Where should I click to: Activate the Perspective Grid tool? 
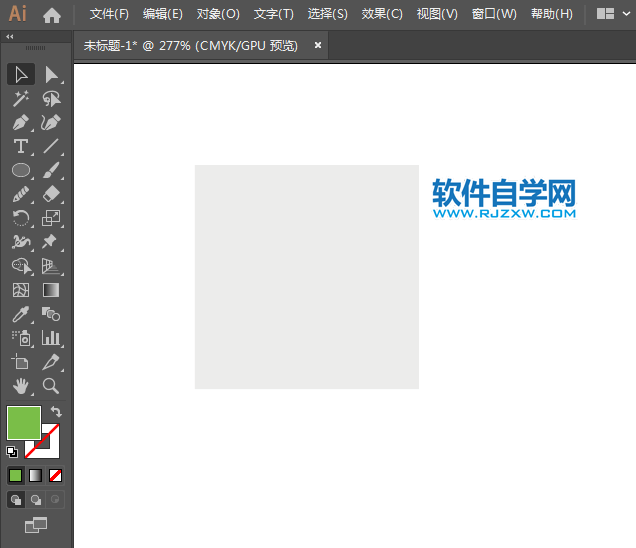(51, 266)
